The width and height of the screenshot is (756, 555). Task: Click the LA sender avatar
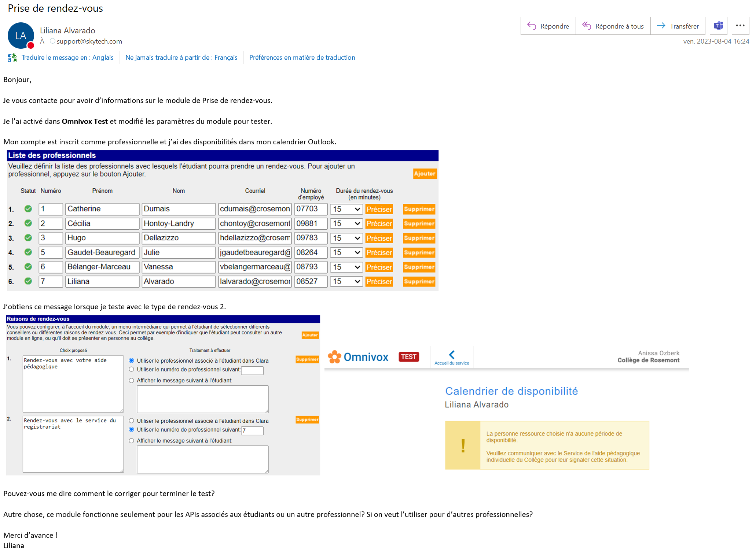point(21,36)
